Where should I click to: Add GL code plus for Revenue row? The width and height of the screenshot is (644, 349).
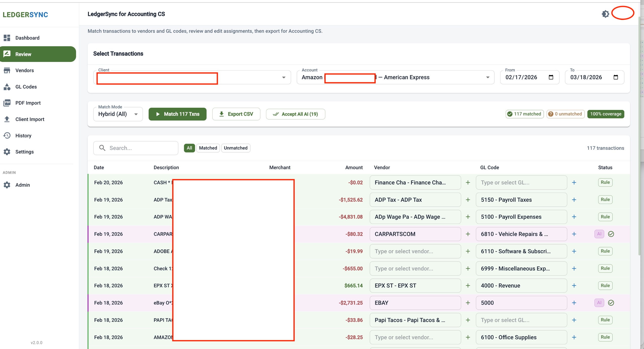pos(574,285)
